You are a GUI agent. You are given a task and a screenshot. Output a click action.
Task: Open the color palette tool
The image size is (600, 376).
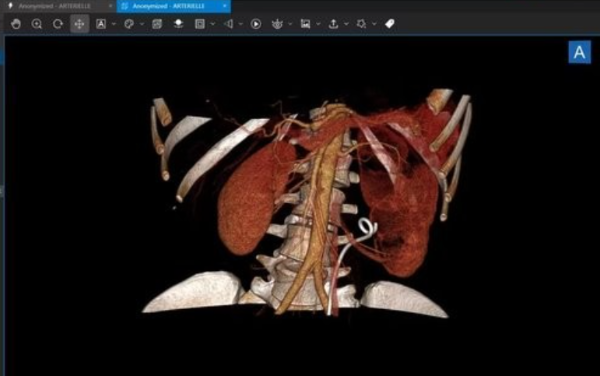tap(129, 24)
